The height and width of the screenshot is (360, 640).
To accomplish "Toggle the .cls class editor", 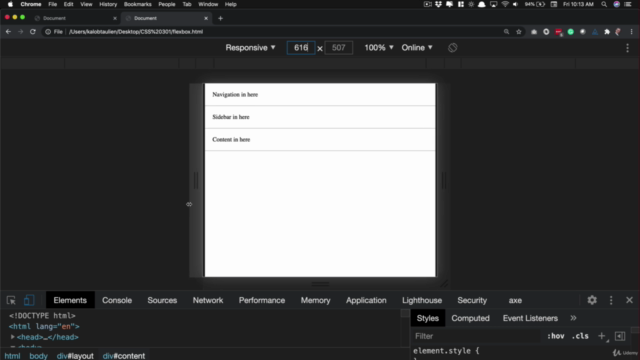I will (580, 336).
